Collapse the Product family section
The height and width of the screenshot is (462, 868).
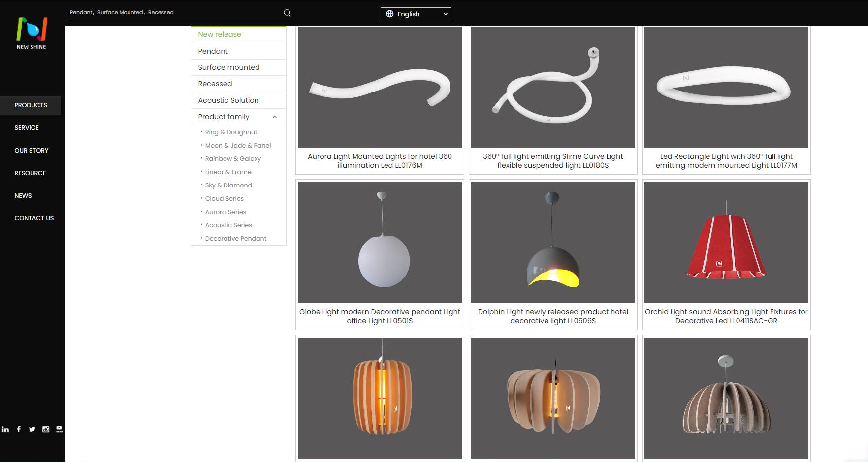pyautogui.click(x=275, y=117)
